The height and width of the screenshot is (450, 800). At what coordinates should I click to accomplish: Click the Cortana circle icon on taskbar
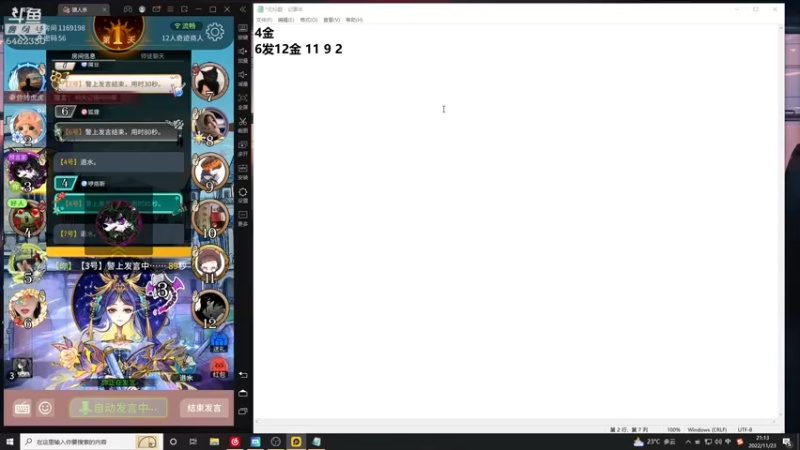click(173, 442)
